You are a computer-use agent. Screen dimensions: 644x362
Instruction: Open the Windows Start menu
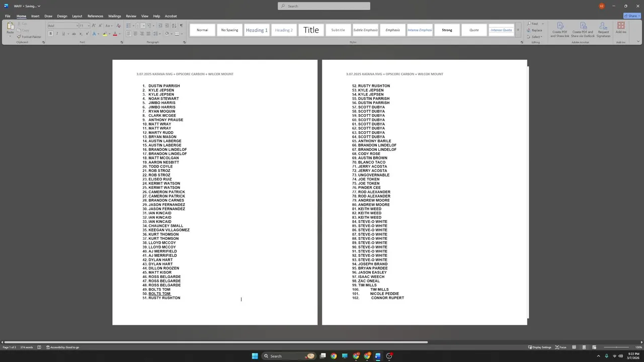tap(255, 356)
